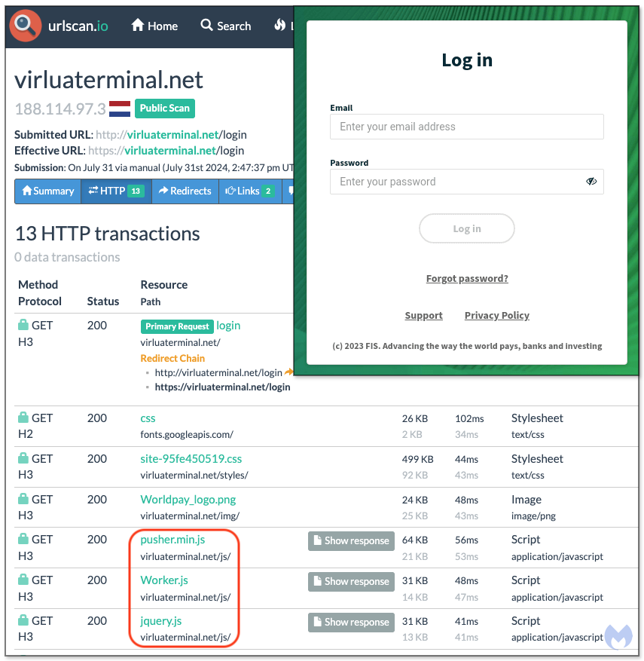This screenshot has width=644, height=661.
Task: Click lock icon on the jquery.js row
Action: point(23,621)
